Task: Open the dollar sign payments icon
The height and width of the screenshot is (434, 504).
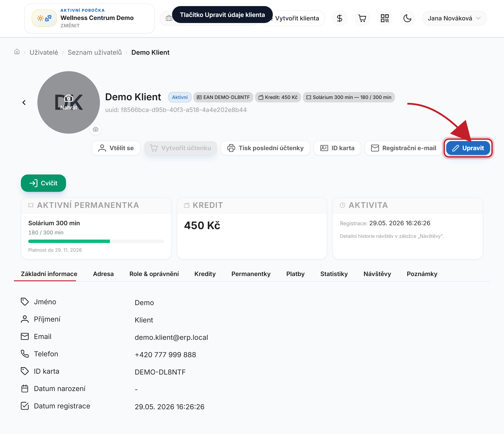Action: click(340, 18)
